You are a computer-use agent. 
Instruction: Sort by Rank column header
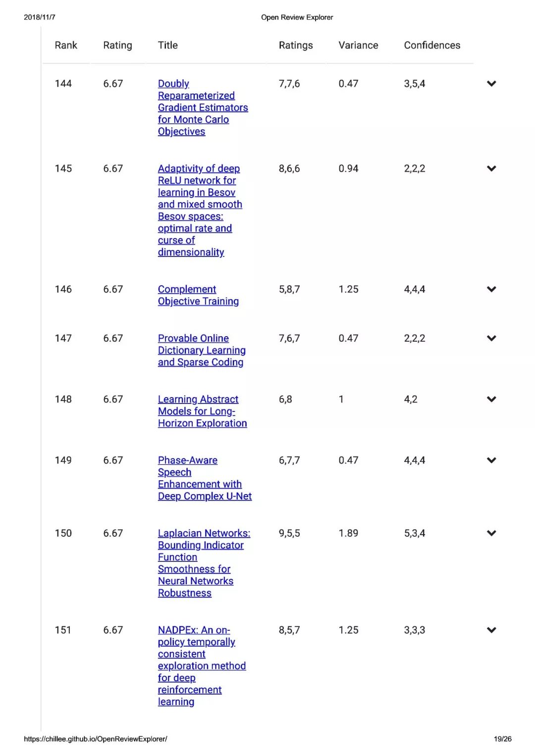click(66, 46)
